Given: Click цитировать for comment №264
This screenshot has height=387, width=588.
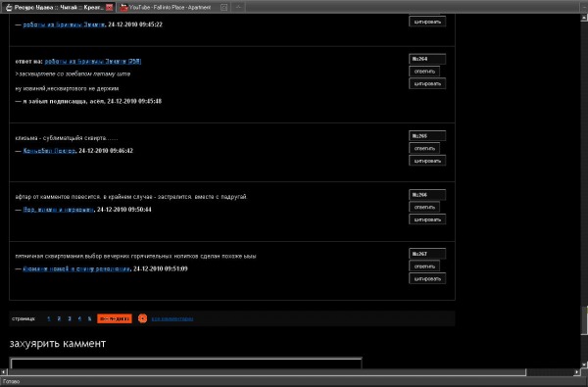Looking at the screenshot, I should pos(427,83).
